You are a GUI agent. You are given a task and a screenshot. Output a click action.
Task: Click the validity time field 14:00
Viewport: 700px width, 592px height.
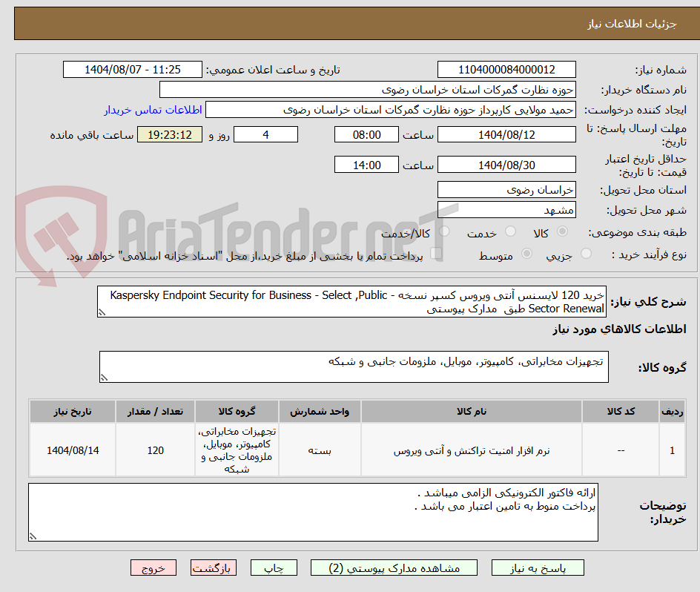point(366,165)
